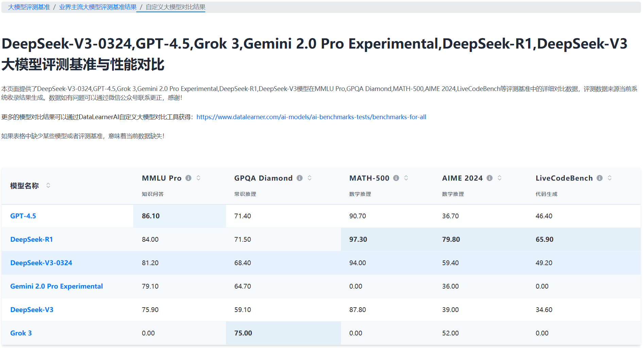The height and width of the screenshot is (348, 644).
Task: Select DeepSeek-V3-0324 MMLU score 81.20
Action: coord(150,263)
